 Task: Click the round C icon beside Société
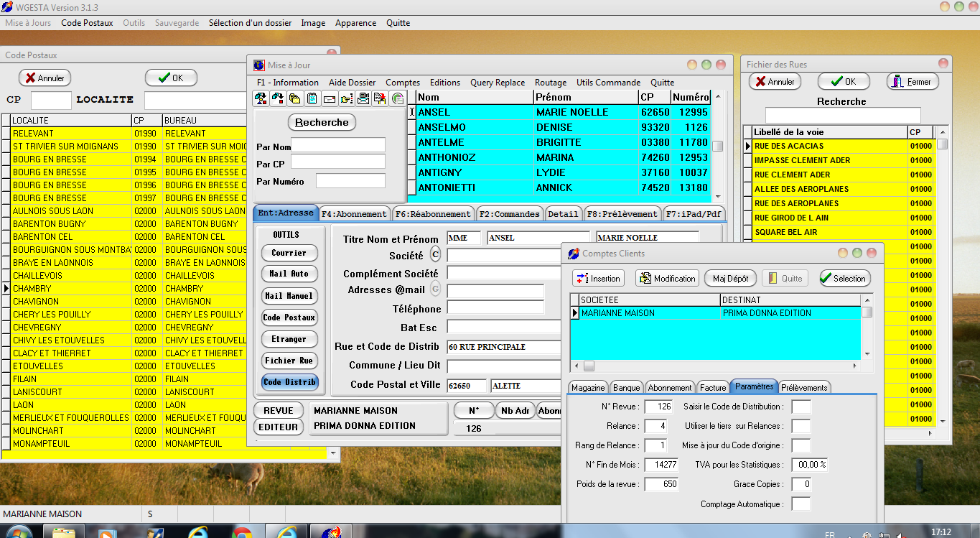[x=435, y=255]
